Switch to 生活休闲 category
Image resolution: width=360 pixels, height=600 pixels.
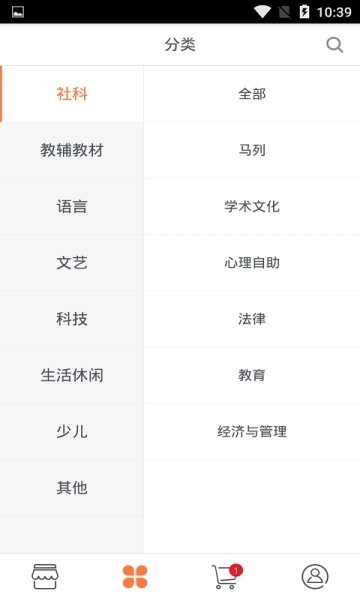tap(72, 375)
